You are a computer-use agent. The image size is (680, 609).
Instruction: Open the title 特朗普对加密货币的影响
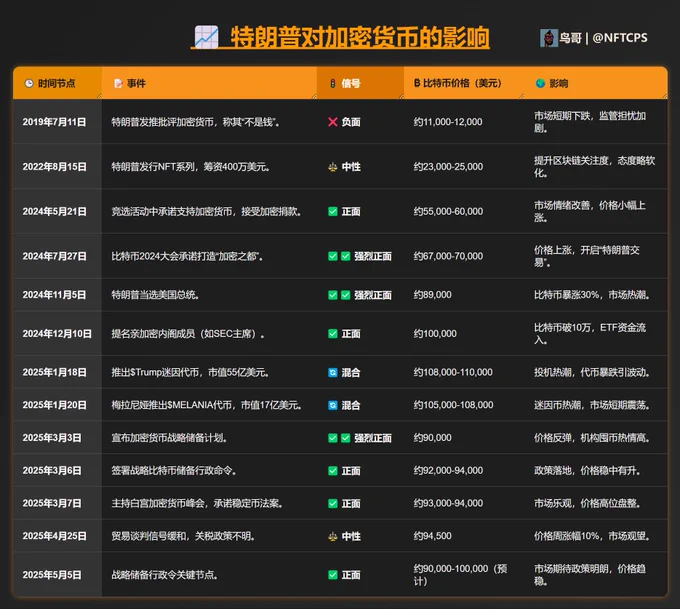coord(360,37)
